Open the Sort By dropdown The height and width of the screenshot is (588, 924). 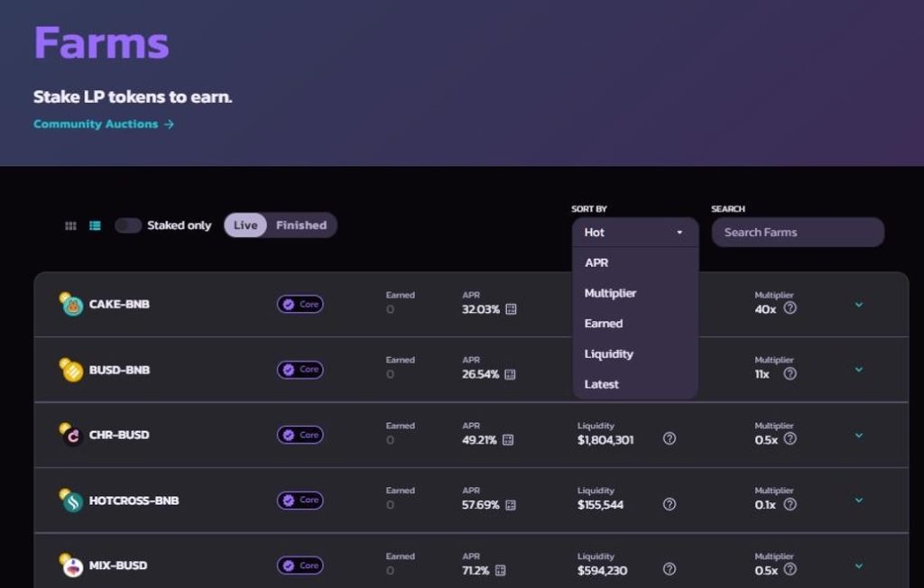point(634,232)
